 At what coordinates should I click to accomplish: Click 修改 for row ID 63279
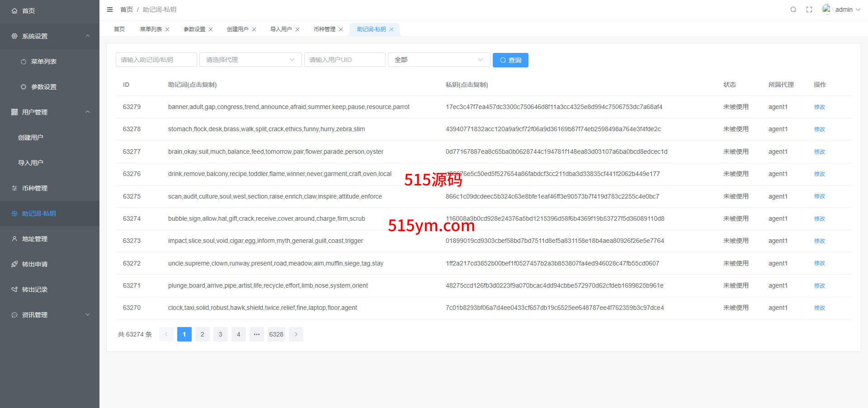(819, 107)
